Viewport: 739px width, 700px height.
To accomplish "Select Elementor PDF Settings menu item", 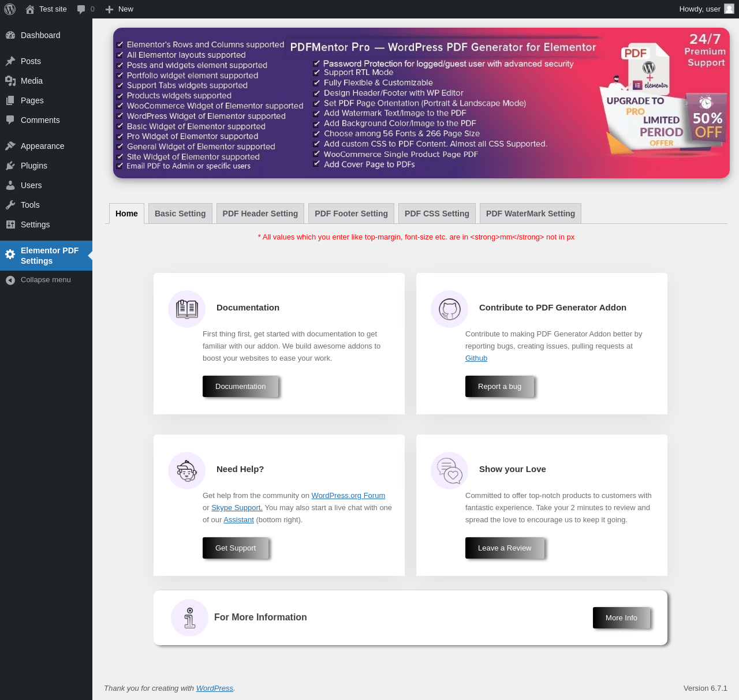I will [46, 256].
